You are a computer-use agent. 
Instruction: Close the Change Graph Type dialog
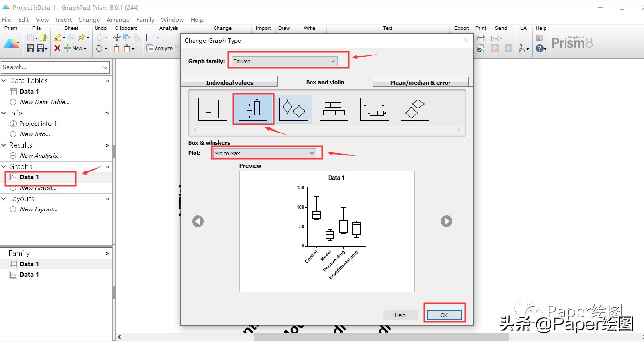(x=466, y=41)
